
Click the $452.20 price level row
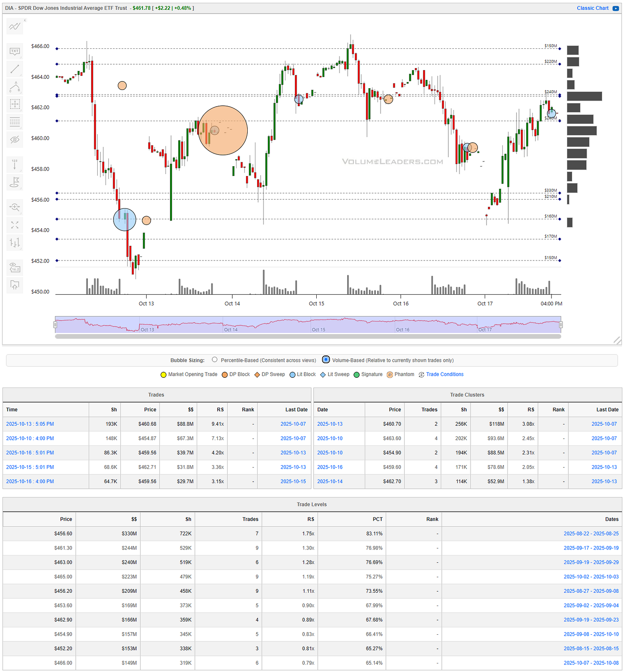tap(312, 648)
